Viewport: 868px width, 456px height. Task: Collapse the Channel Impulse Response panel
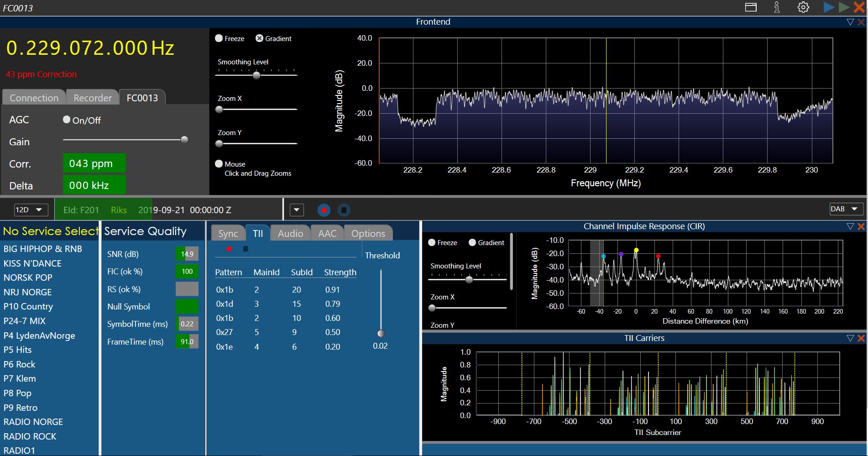tap(850, 226)
